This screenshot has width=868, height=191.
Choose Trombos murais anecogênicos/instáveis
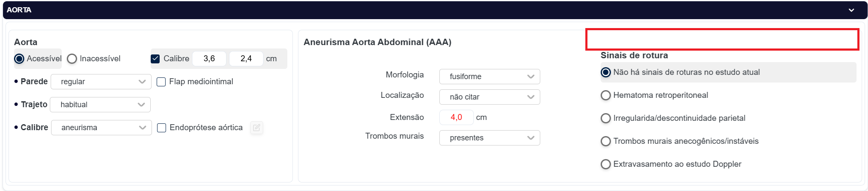tap(605, 141)
